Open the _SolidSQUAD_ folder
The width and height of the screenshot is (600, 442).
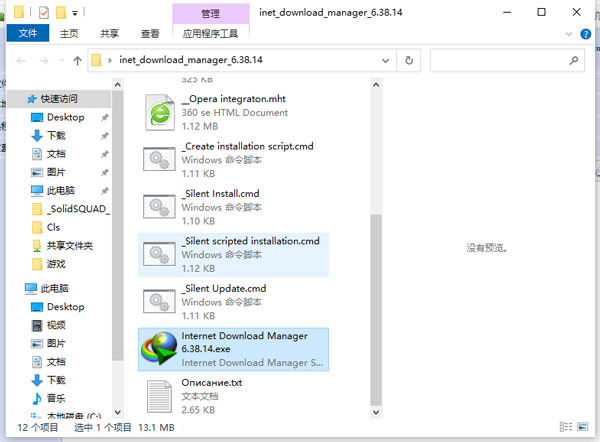[78, 209]
